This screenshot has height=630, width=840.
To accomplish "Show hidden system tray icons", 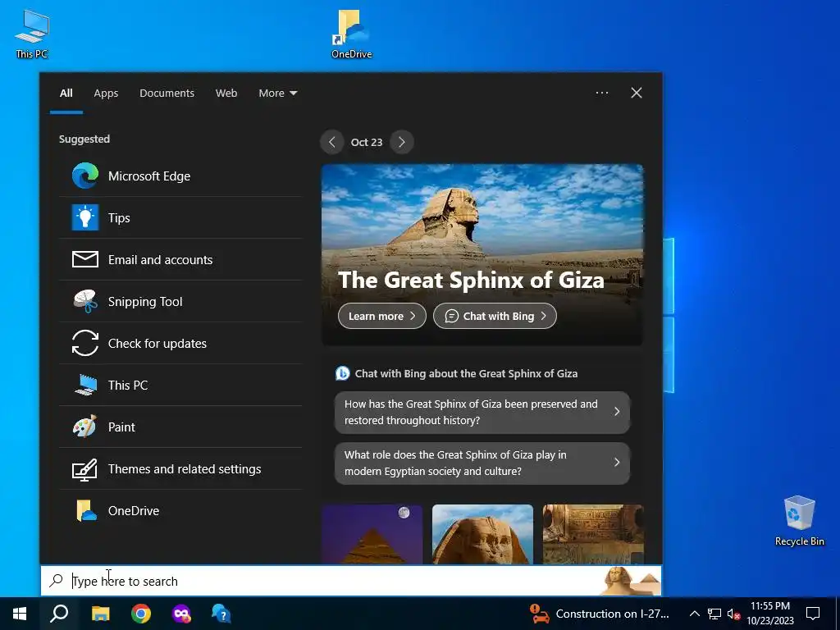I will [694, 614].
